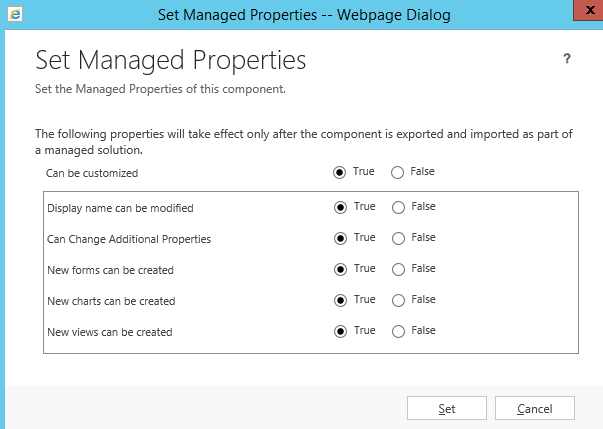Enable True for New charts can be created
This screenshot has width=603, height=429.
[340, 300]
